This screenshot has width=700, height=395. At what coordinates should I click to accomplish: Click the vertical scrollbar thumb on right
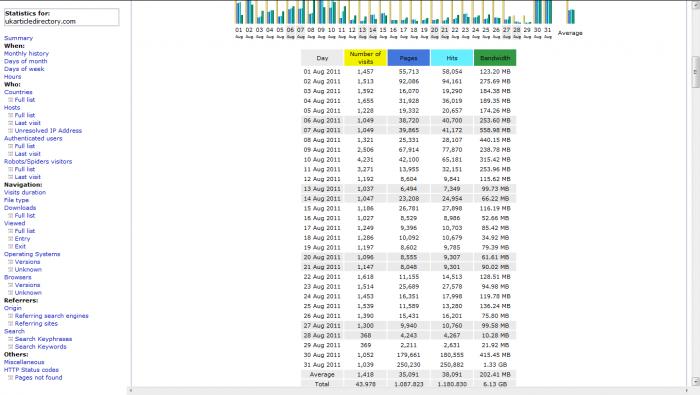pyautogui.click(x=695, y=72)
